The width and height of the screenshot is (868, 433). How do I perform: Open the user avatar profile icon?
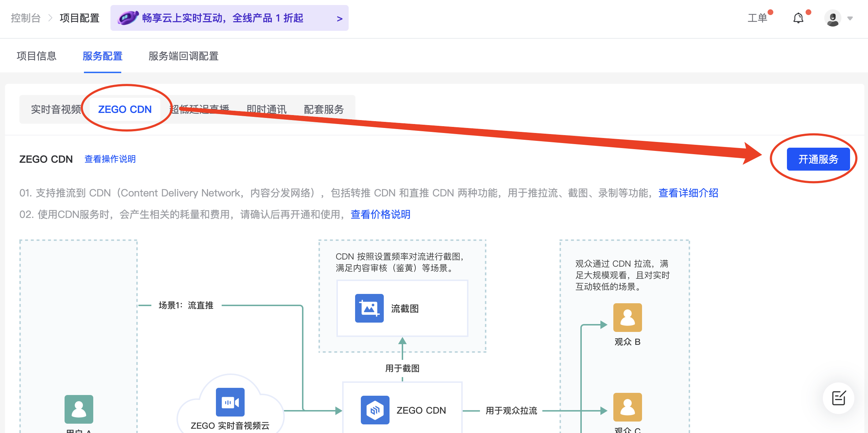tap(832, 18)
